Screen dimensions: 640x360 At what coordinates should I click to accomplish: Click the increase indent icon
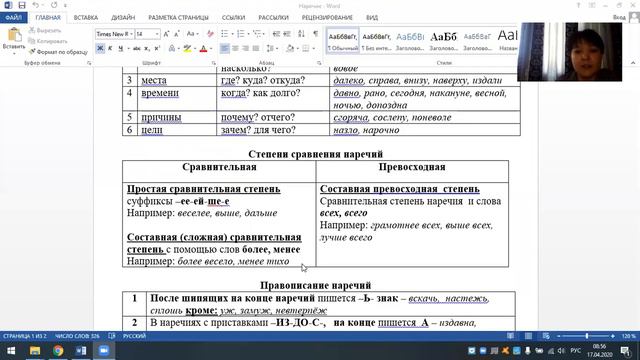[x=287, y=34]
